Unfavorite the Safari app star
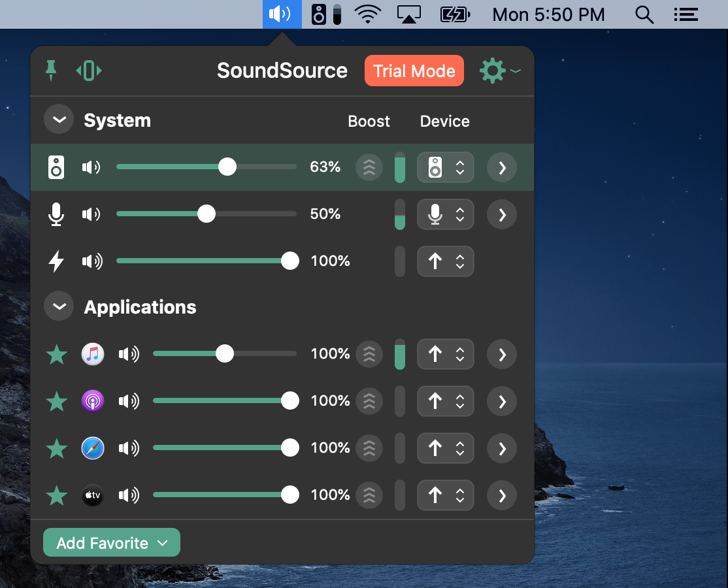The width and height of the screenshot is (728, 588). [x=57, y=449]
